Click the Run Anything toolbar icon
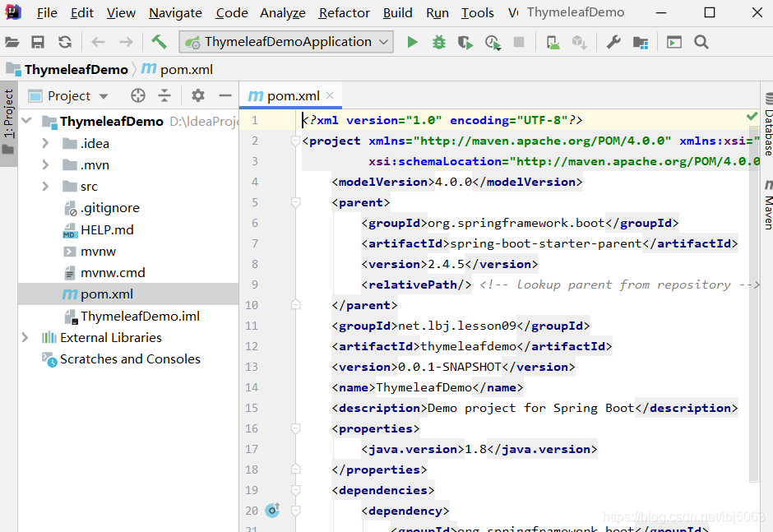 [674, 43]
